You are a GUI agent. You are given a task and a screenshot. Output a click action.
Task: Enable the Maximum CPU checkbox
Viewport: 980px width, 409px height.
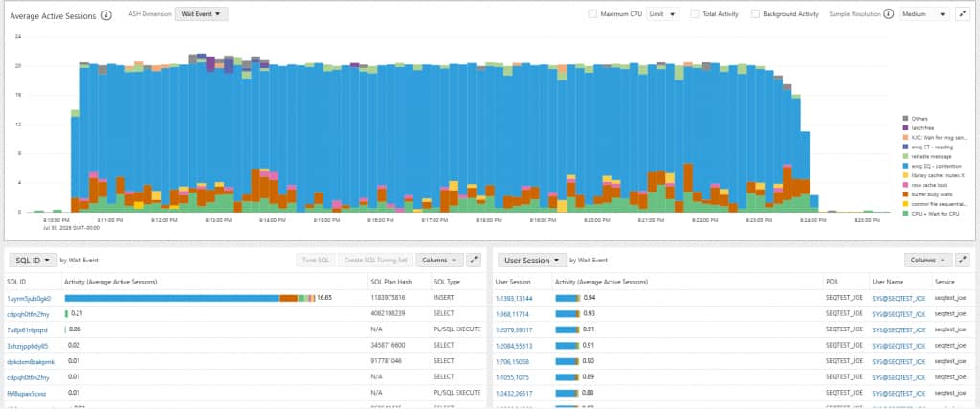coord(591,13)
